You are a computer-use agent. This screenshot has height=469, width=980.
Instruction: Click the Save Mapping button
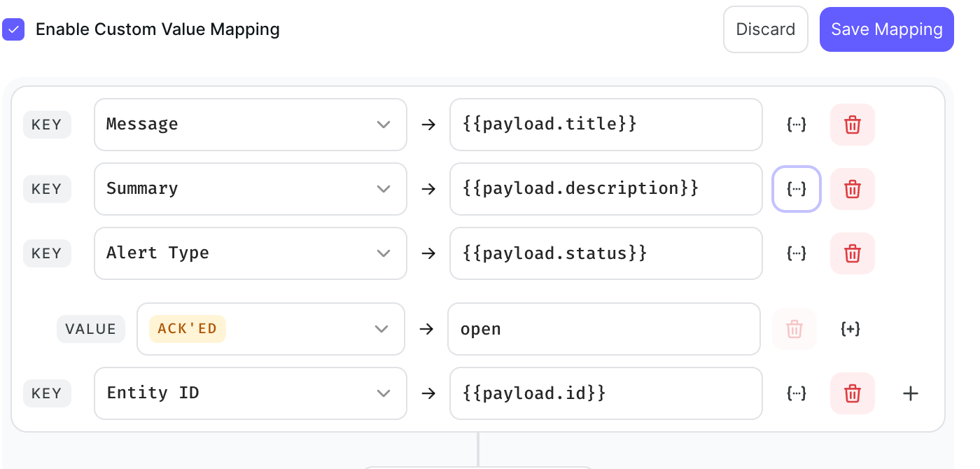pyautogui.click(x=886, y=29)
